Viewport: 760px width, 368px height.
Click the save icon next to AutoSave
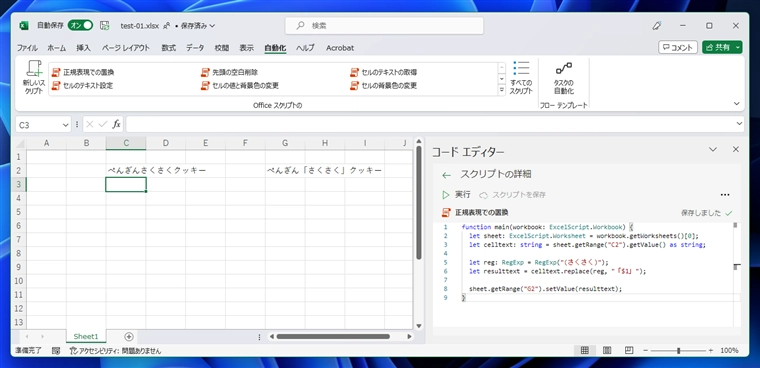tap(104, 25)
